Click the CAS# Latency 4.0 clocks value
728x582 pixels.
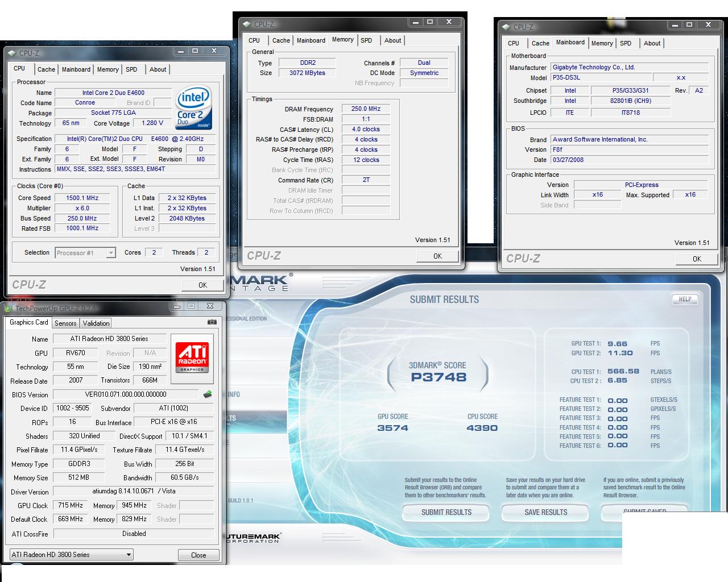click(366, 129)
